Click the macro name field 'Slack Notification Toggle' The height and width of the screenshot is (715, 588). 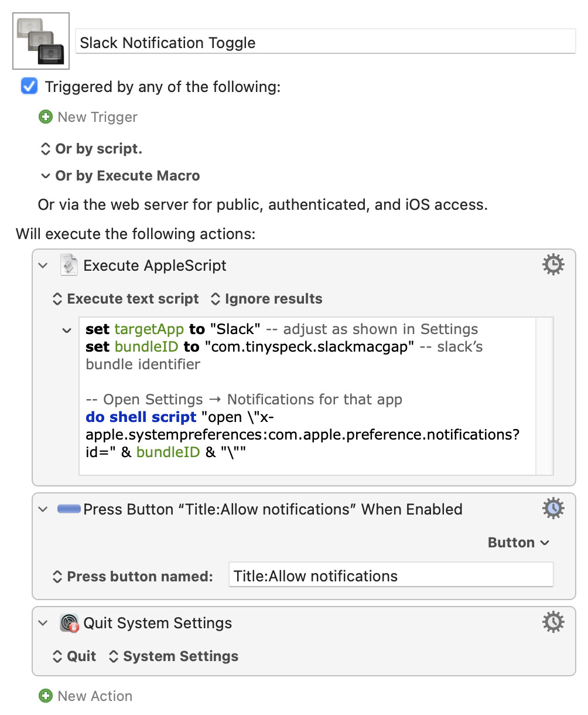point(326,43)
